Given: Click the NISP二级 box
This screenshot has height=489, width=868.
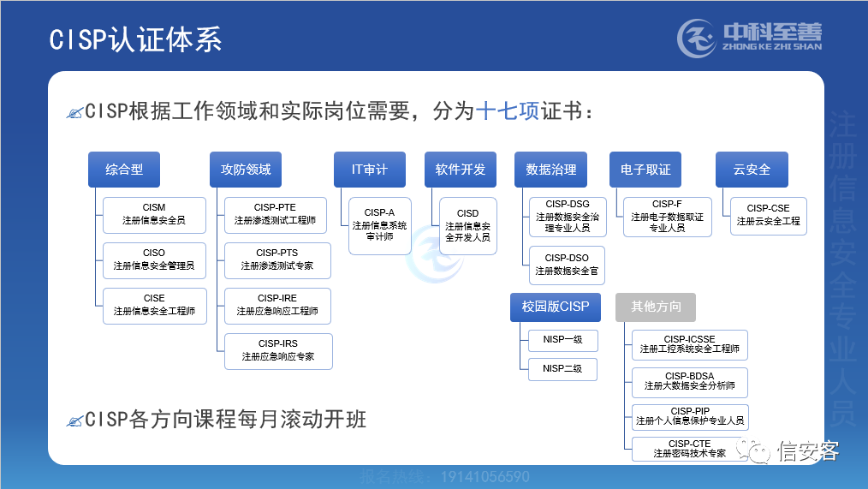Looking at the screenshot, I should [x=562, y=369].
